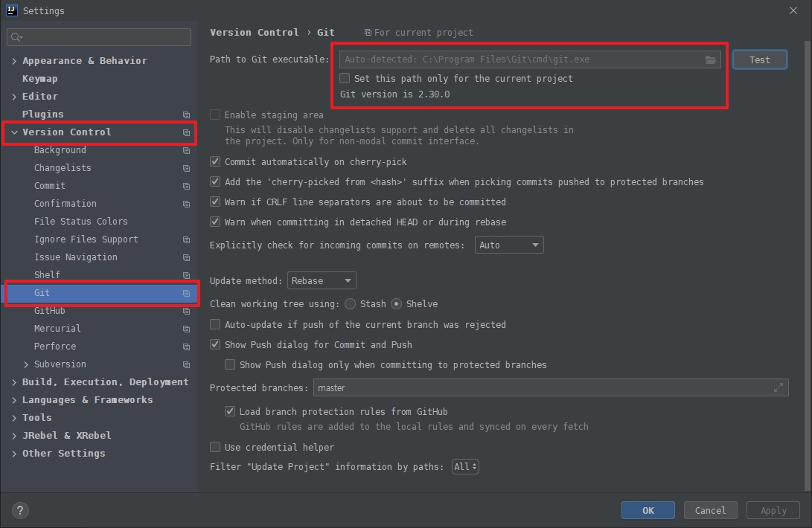Click per-project icon beside Ignore Files Support
The image size is (812, 528).
pyautogui.click(x=186, y=240)
